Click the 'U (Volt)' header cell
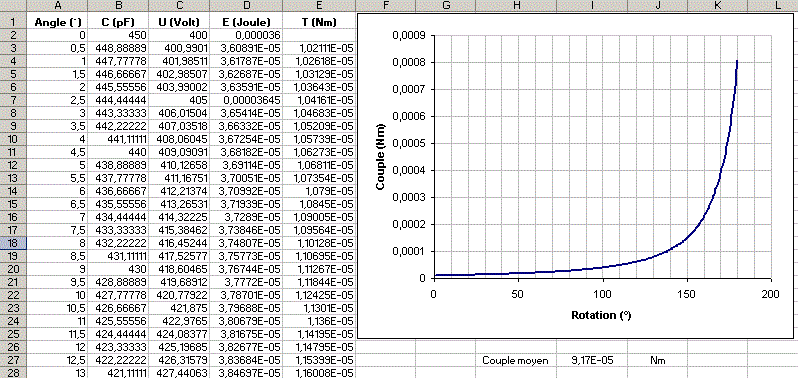The image size is (798, 378). [x=178, y=22]
